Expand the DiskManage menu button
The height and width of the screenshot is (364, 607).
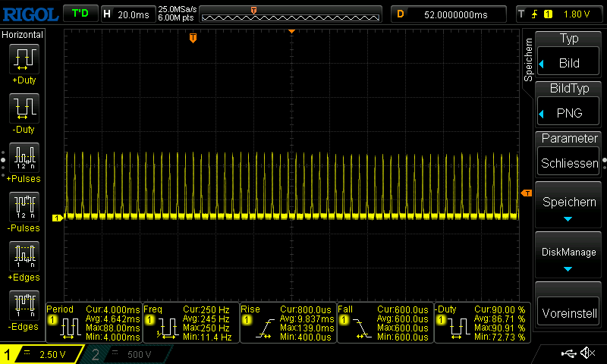point(568,255)
